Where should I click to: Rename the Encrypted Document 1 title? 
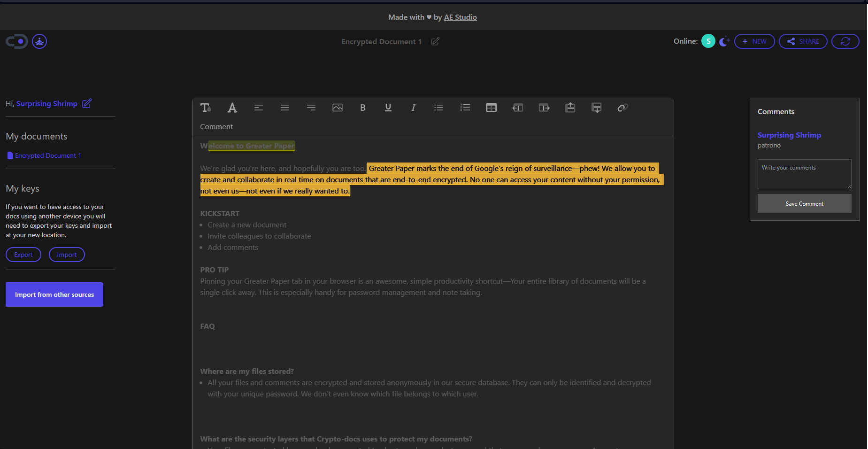(x=435, y=41)
